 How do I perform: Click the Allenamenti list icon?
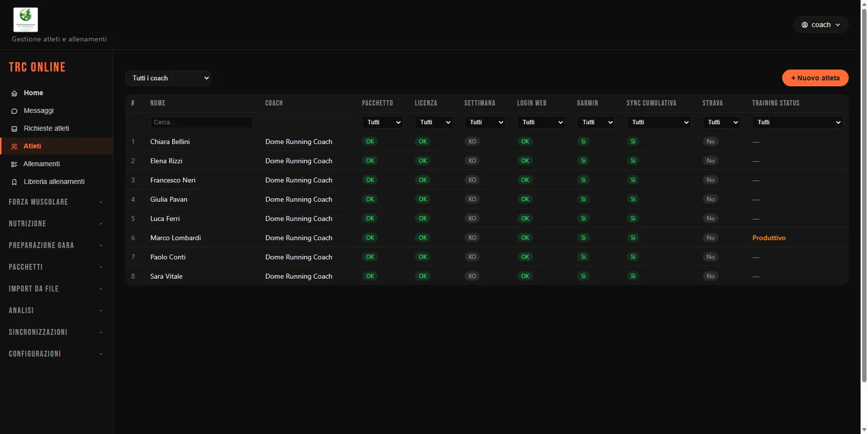14,164
